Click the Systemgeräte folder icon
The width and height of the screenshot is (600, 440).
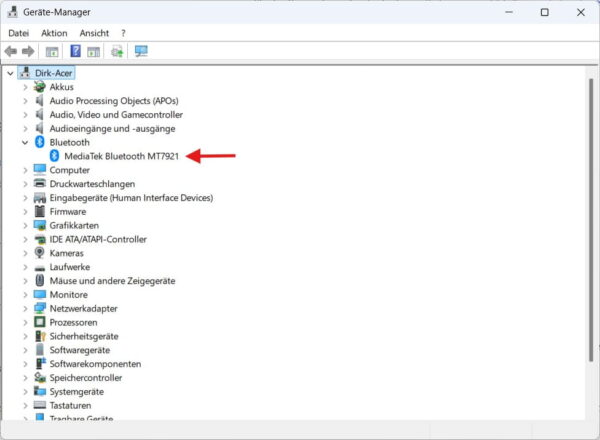tap(39, 391)
